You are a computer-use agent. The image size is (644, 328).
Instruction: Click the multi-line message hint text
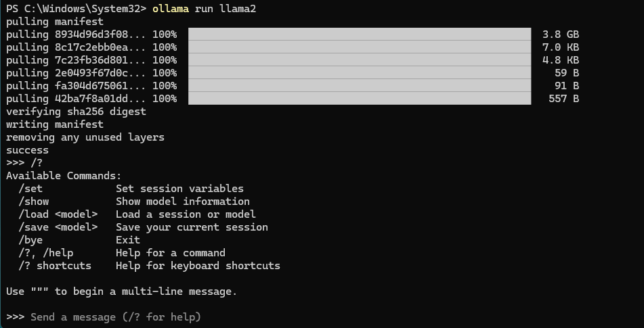click(122, 291)
